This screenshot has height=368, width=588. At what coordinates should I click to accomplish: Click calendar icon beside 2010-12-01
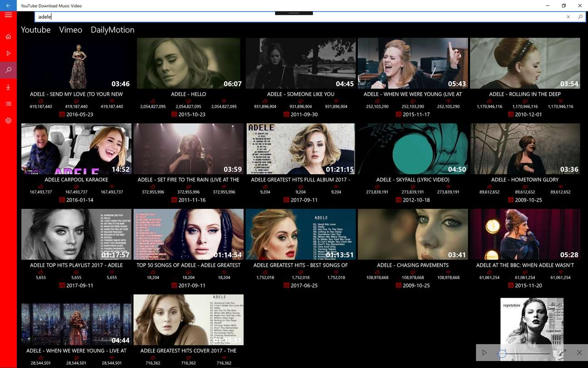[x=511, y=114]
